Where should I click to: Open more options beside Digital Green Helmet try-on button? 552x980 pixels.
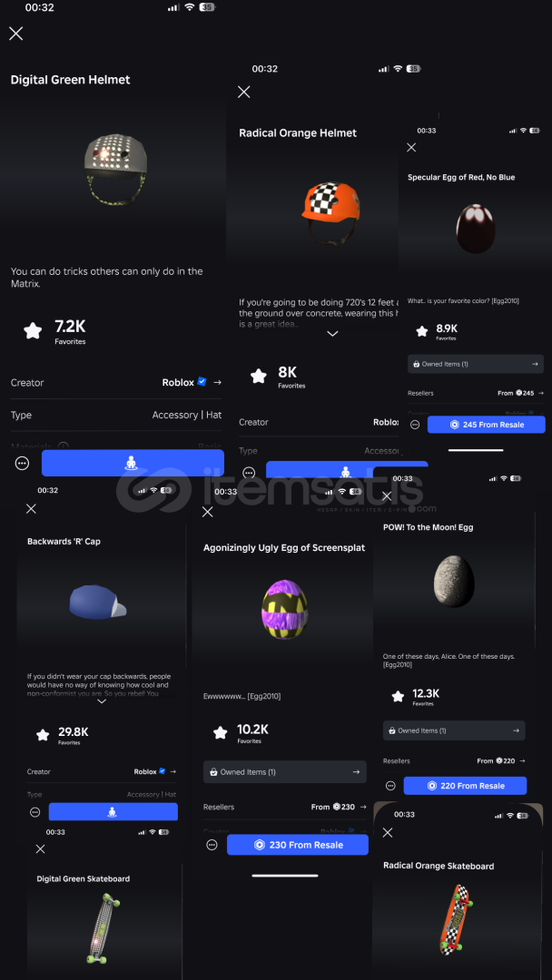[23, 463]
